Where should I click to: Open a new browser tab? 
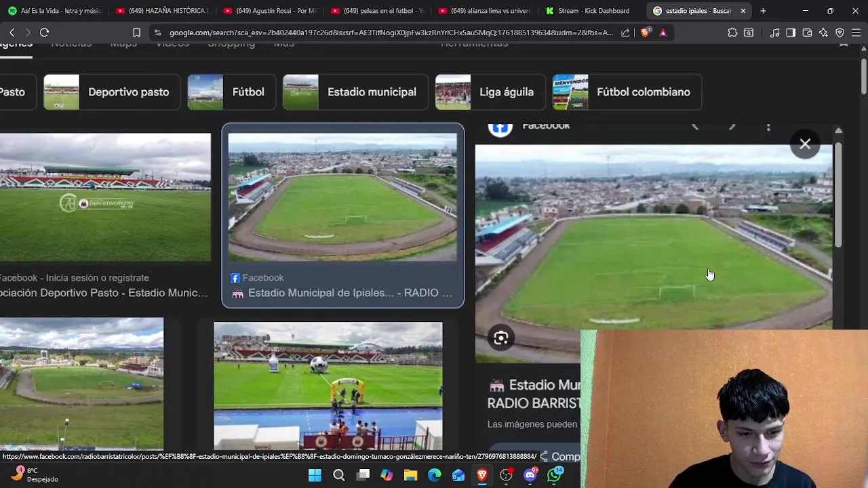click(763, 11)
